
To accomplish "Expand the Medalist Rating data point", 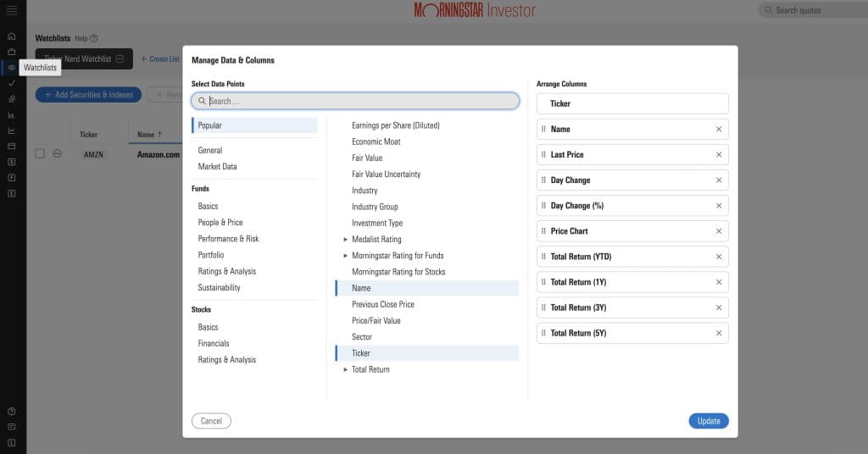I will tap(346, 240).
